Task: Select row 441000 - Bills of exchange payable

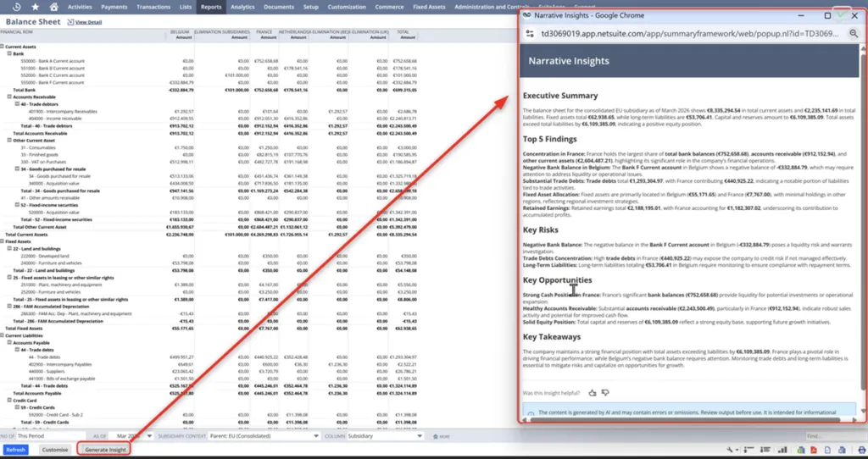Action: (x=61, y=379)
